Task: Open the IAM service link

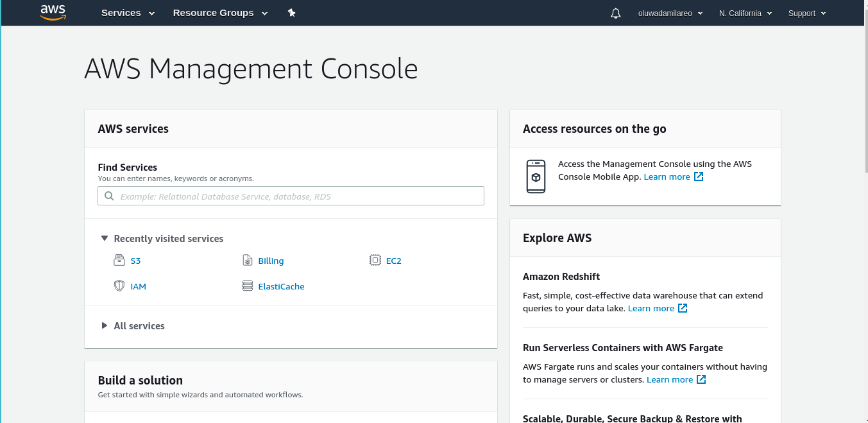Action: [x=139, y=286]
